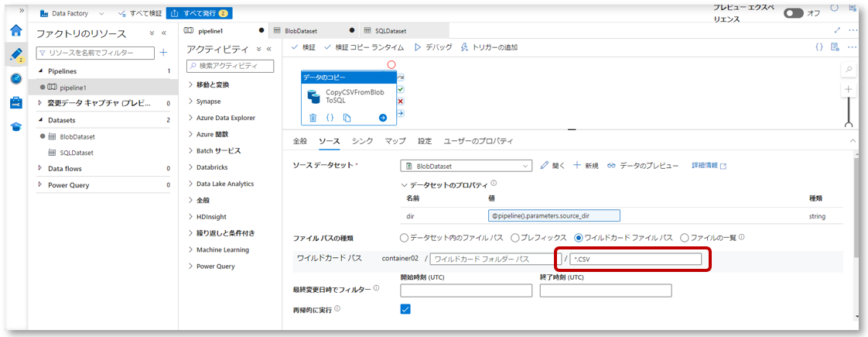Open the マップ tab
The width and height of the screenshot is (868, 337).
click(x=395, y=141)
